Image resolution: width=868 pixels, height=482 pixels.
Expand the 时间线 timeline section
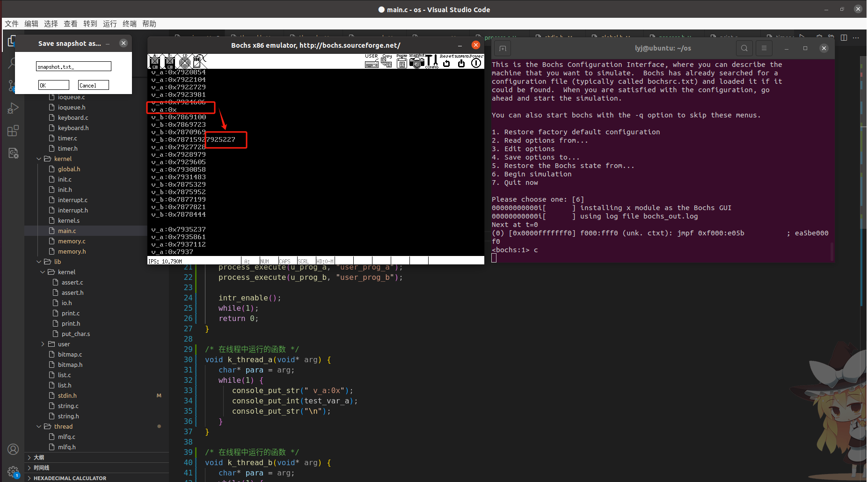click(x=41, y=467)
